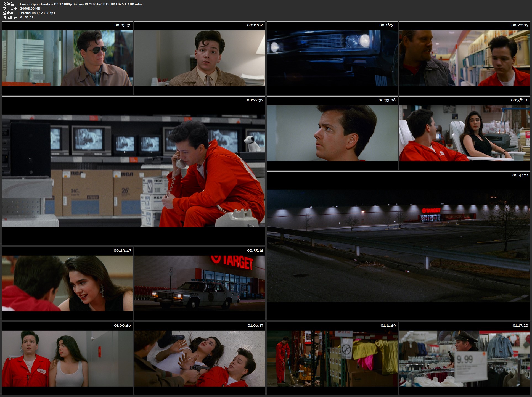The width and height of the screenshot is (532, 397).
Task: Open the thumbnail at 01:06:17
Action: pos(200,359)
